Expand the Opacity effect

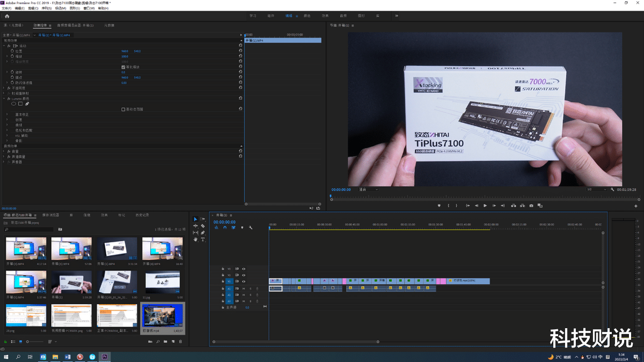pyautogui.click(x=3, y=88)
